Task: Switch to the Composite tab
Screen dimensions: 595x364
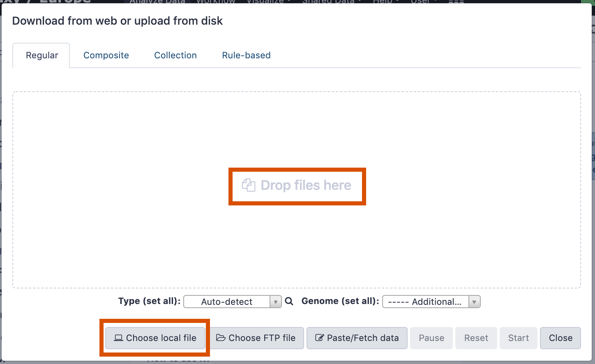Action: coord(106,55)
